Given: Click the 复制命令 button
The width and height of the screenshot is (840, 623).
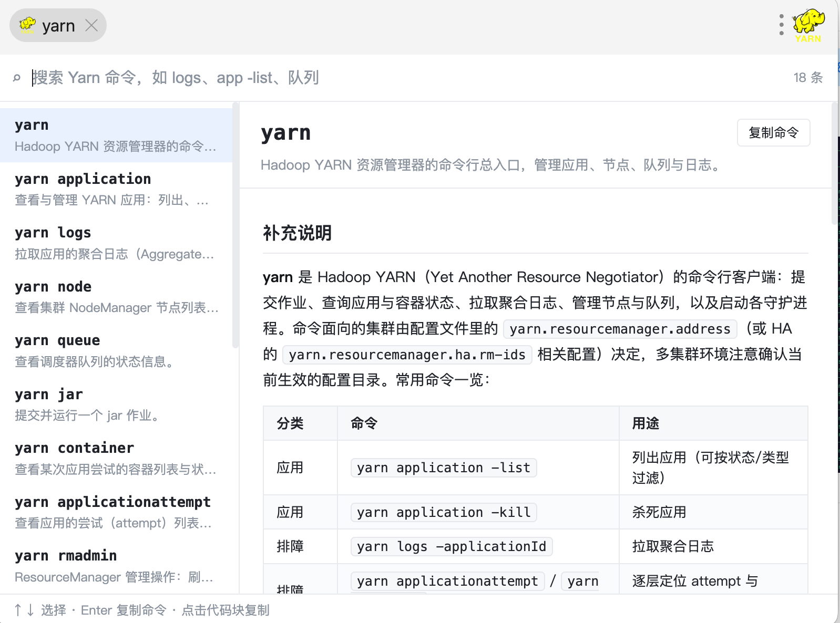Looking at the screenshot, I should point(773,133).
